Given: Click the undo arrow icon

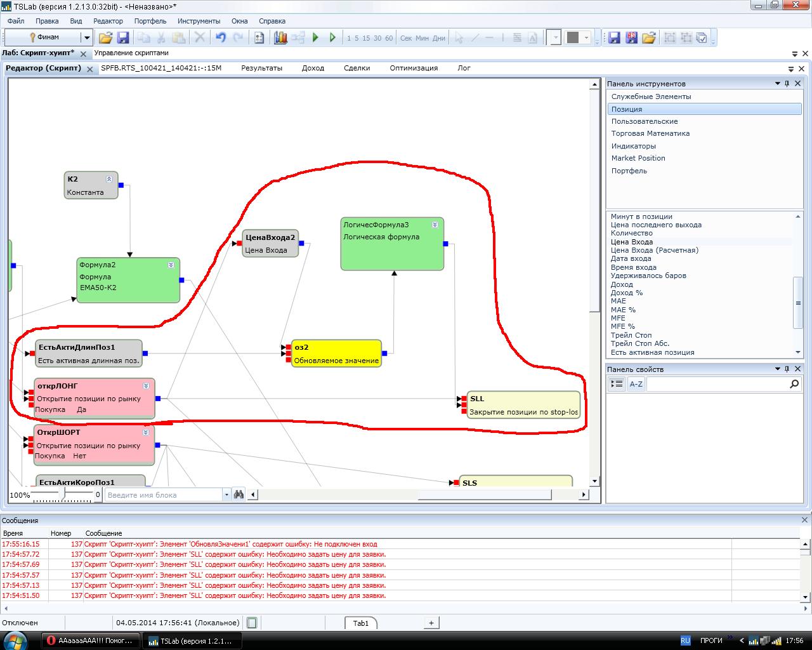Looking at the screenshot, I should [x=220, y=38].
